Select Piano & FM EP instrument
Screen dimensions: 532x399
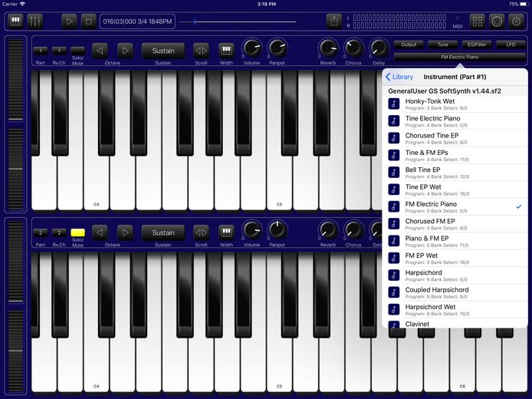[455, 241]
